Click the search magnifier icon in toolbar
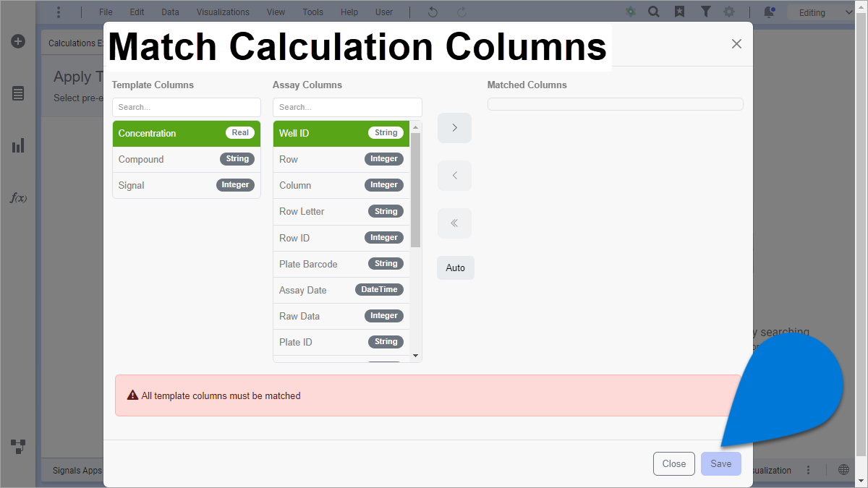The height and width of the screenshot is (488, 868). (653, 12)
